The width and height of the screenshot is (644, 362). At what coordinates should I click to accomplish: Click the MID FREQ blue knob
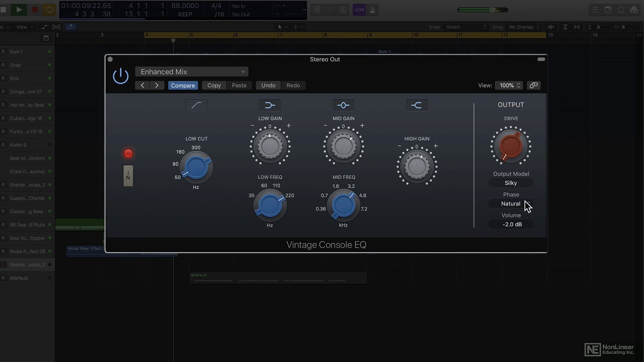(x=344, y=206)
